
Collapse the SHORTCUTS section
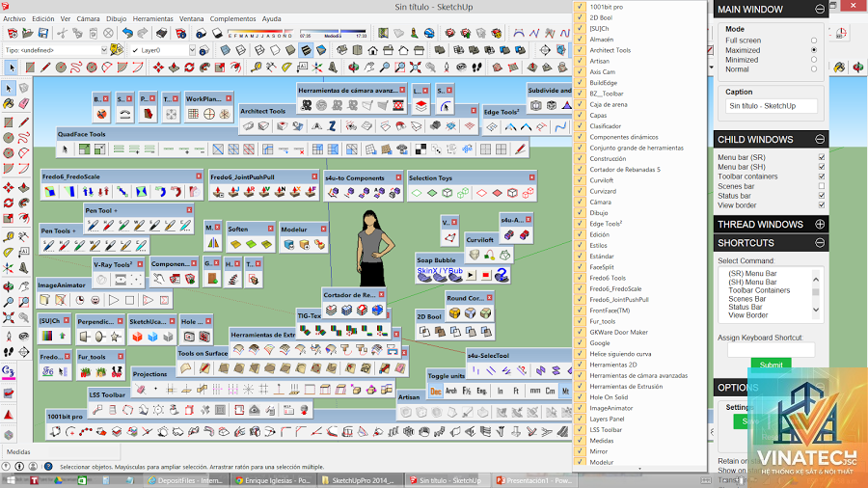click(x=820, y=243)
